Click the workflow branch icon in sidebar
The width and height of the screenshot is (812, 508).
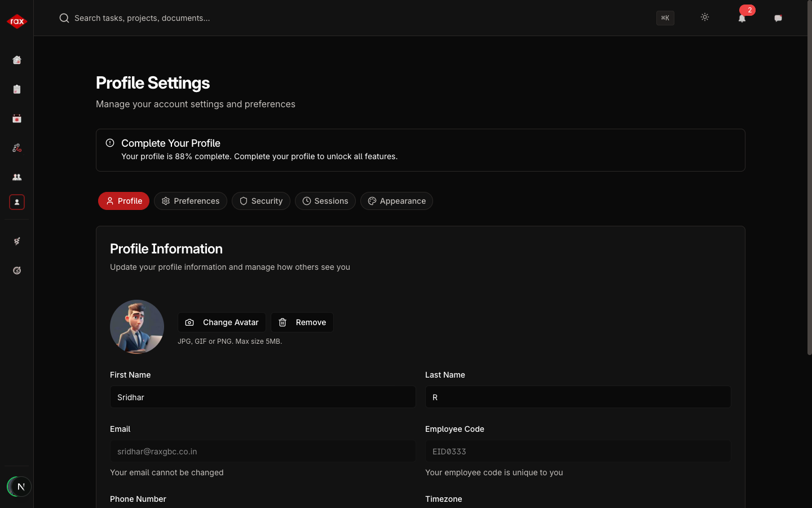(17, 148)
